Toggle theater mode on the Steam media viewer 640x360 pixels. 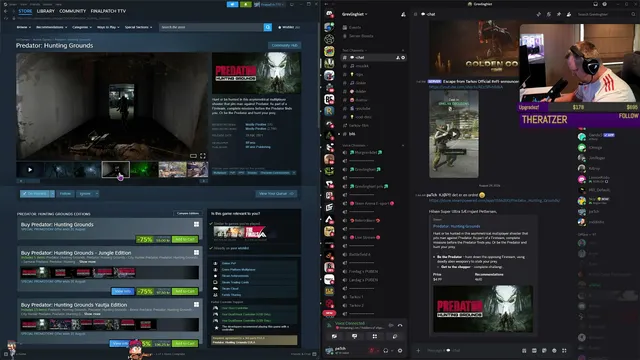193,156
